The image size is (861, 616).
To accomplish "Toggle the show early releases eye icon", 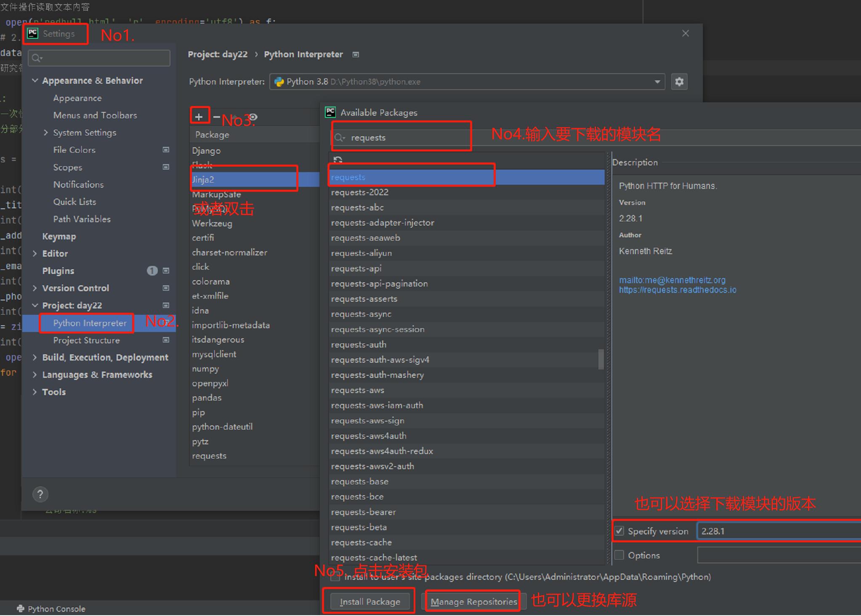I will click(253, 117).
